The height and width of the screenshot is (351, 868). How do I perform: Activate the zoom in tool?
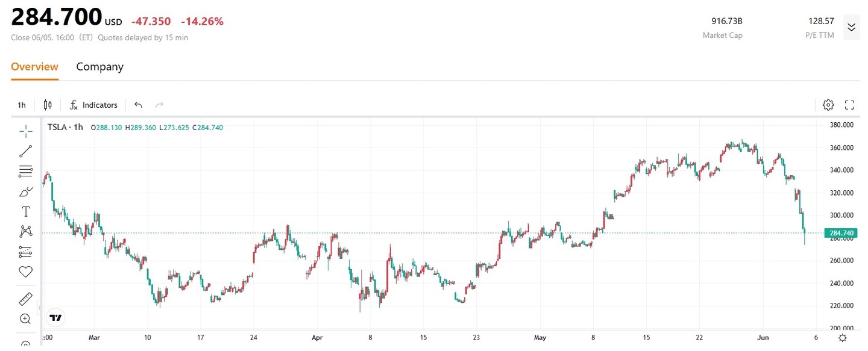26,318
